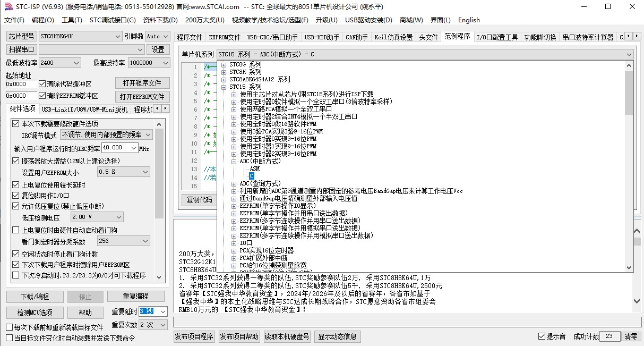Click the 下载/编程 button
This screenshot has height=346, width=644.
pos(35,297)
